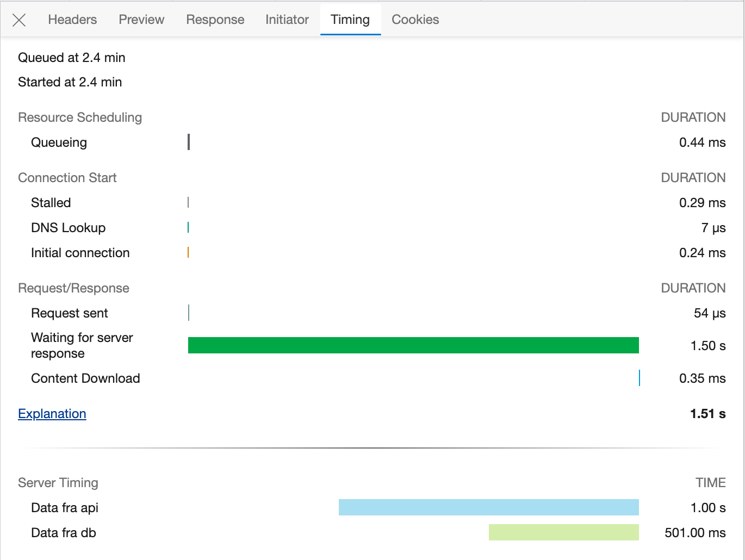Screen dimensions: 745x560
Task: Click the light green Data fra db bar
Action: click(x=563, y=532)
